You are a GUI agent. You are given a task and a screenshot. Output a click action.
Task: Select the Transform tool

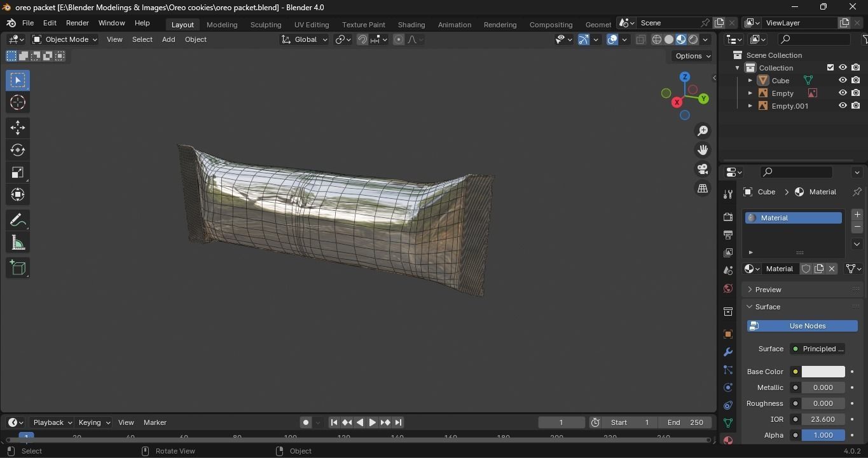pyautogui.click(x=18, y=194)
